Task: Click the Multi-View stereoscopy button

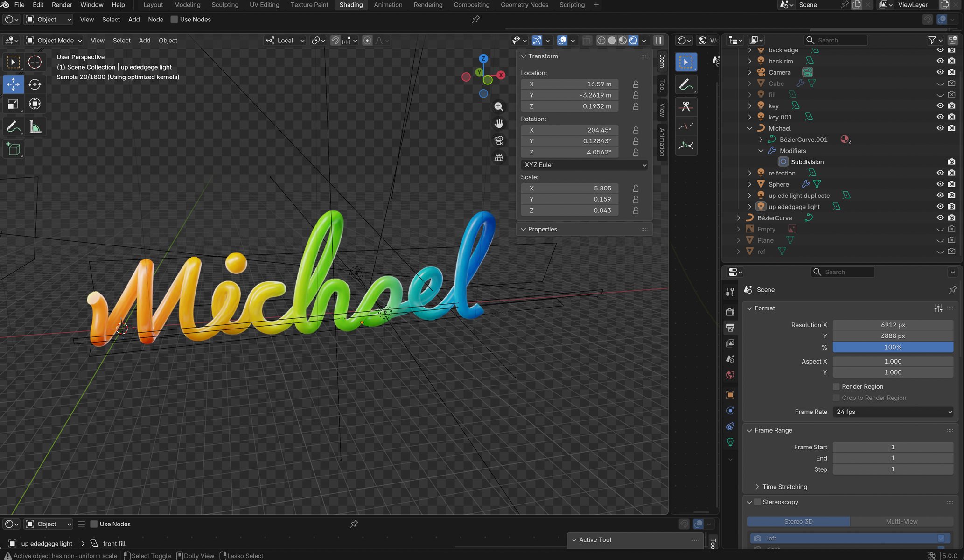Action: (901, 521)
